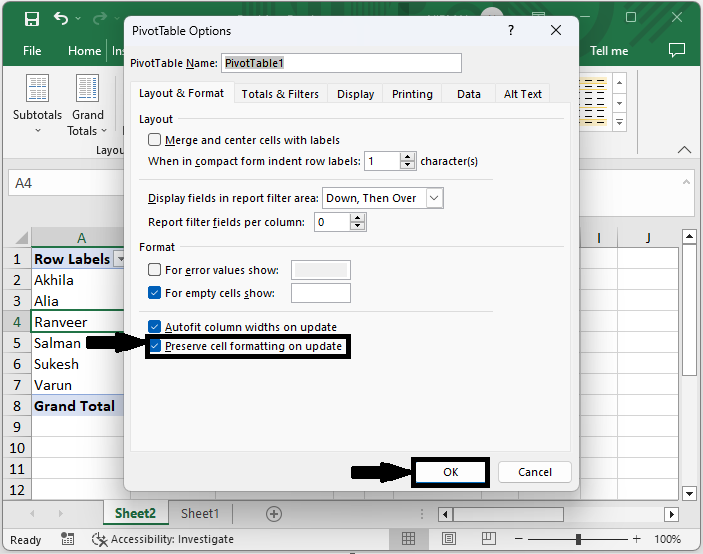Click the Redo arrow icon

pos(100,18)
